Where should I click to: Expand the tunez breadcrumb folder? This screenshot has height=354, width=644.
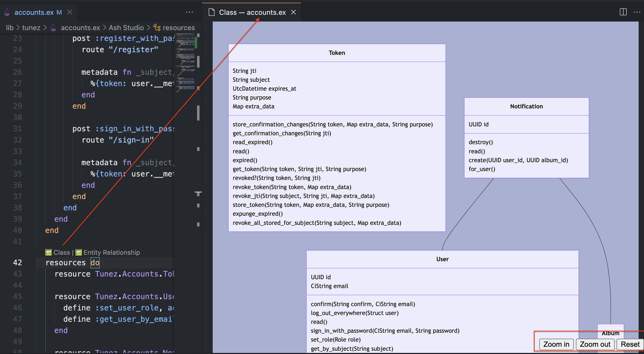point(31,28)
